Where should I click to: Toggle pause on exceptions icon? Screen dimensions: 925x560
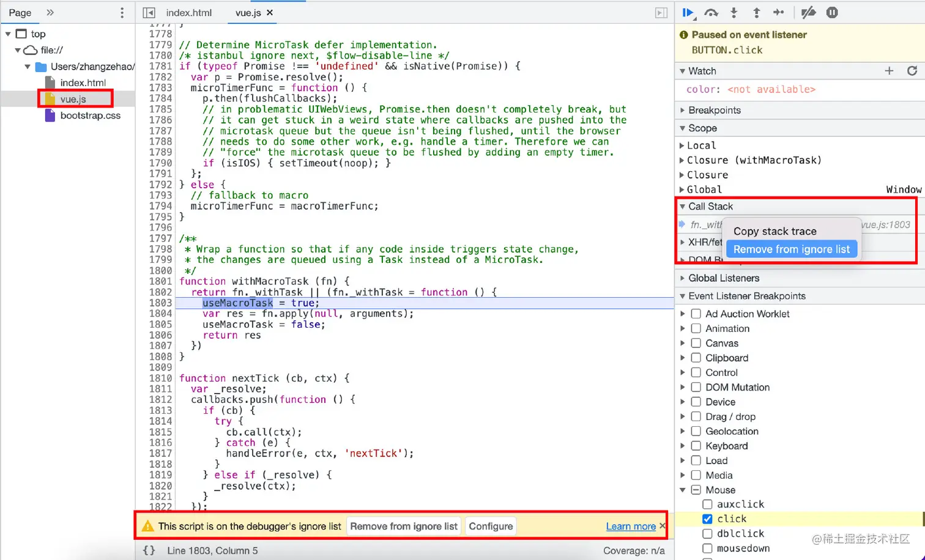[832, 12]
